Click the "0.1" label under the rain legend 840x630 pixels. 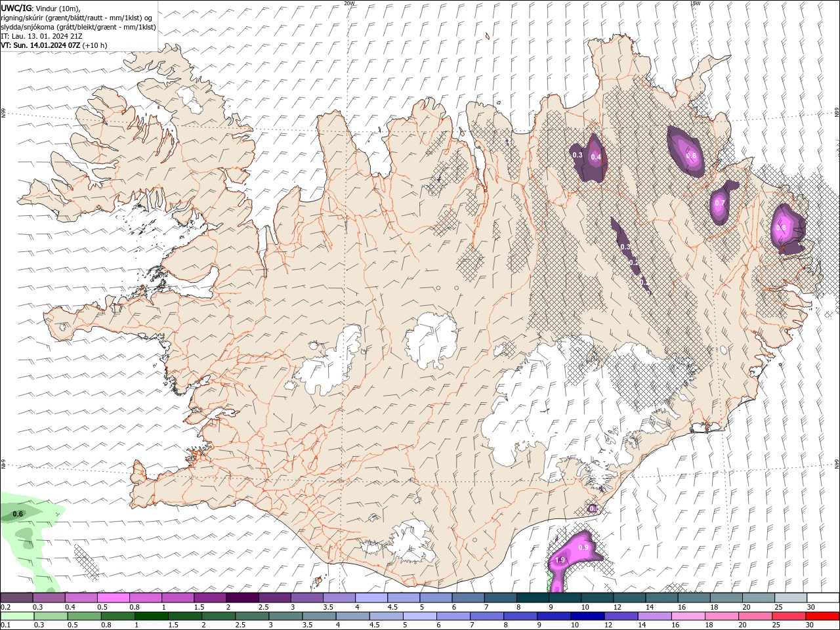coord(5,625)
